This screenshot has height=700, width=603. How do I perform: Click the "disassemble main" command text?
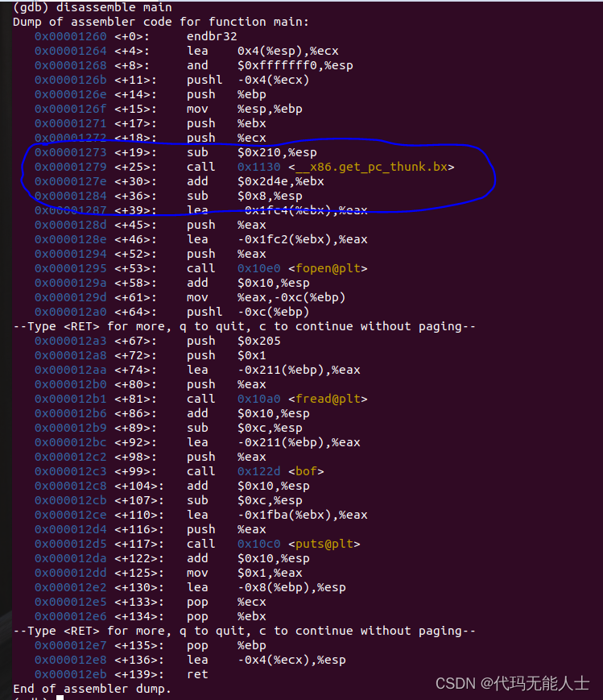(114, 7)
